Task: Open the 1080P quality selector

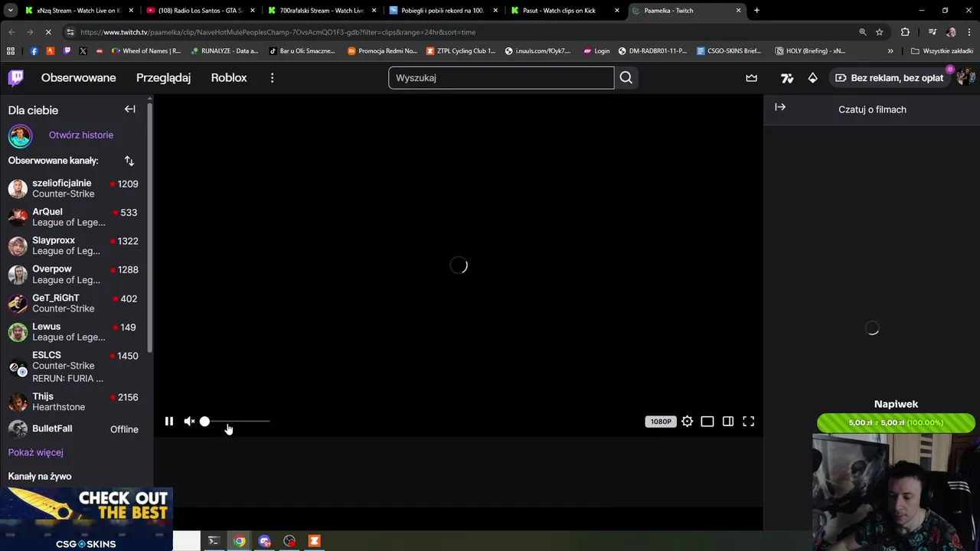Action: coord(660,422)
